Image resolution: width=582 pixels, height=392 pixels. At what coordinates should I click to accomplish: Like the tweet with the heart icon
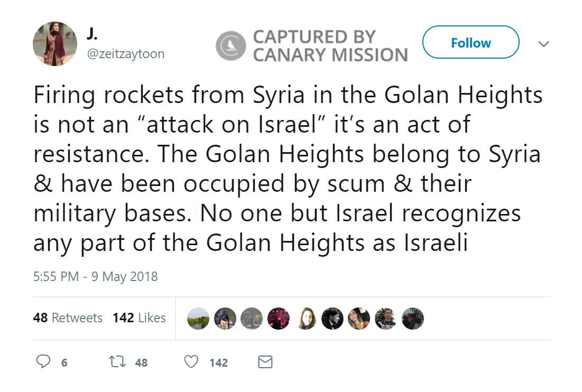pyautogui.click(x=191, y=362)
